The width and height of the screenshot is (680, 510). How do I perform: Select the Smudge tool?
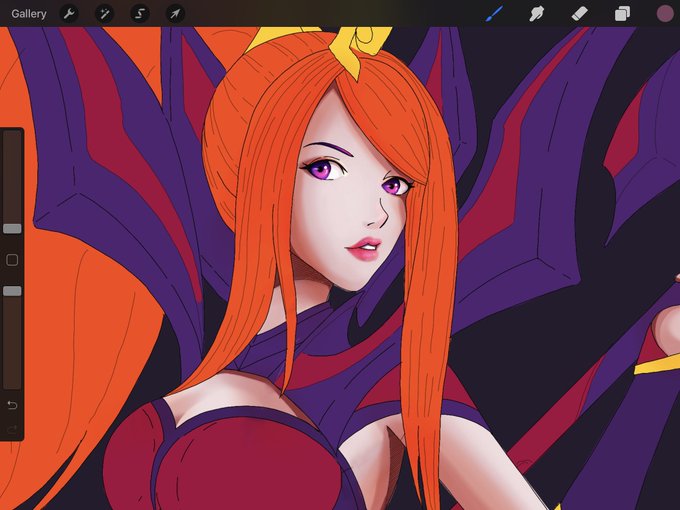point(536,14)
